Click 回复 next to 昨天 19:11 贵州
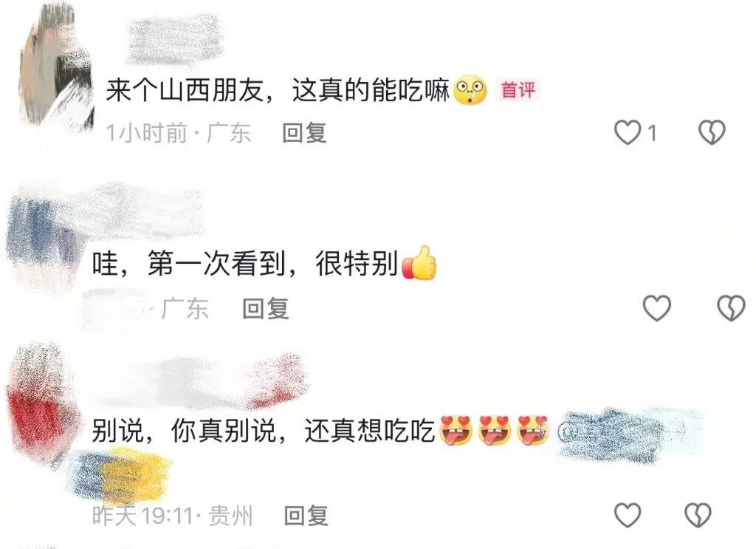This screenshot has height=549, width=756. pyautogui.click(x=306, y=516)
